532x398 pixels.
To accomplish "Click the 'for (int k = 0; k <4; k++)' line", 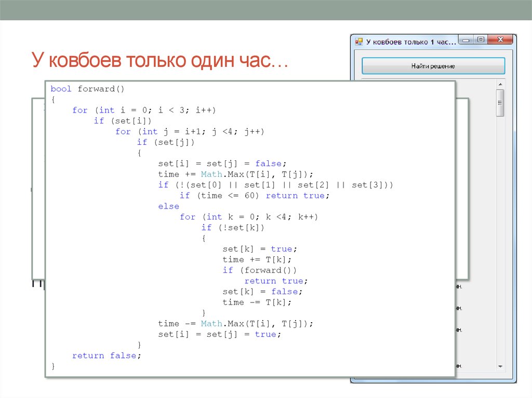I will [248, 217].
